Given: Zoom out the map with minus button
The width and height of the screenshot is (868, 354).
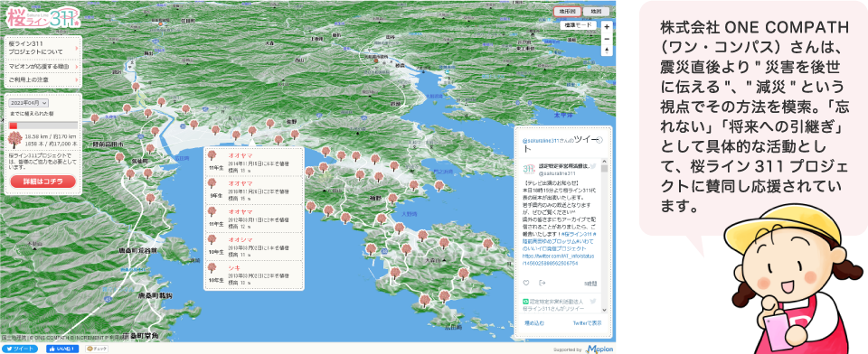Looking at the screenshot, I should point(607,39).
